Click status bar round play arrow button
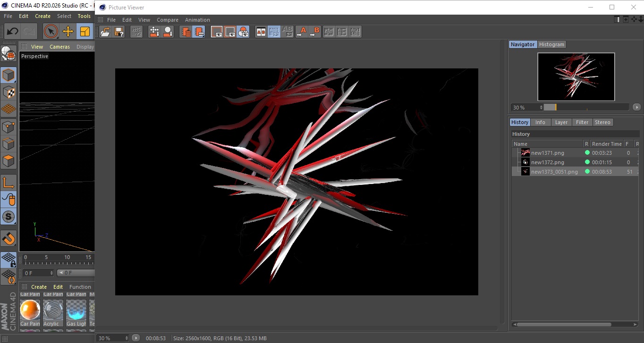This screenshot has width=644, height=343. tap(136, 338)
